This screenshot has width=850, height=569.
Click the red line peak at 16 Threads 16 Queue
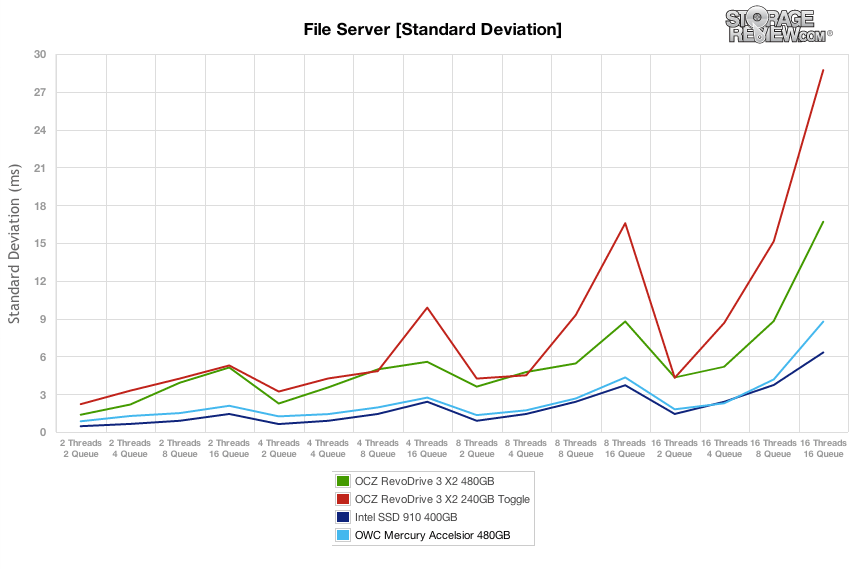point(823,70)
